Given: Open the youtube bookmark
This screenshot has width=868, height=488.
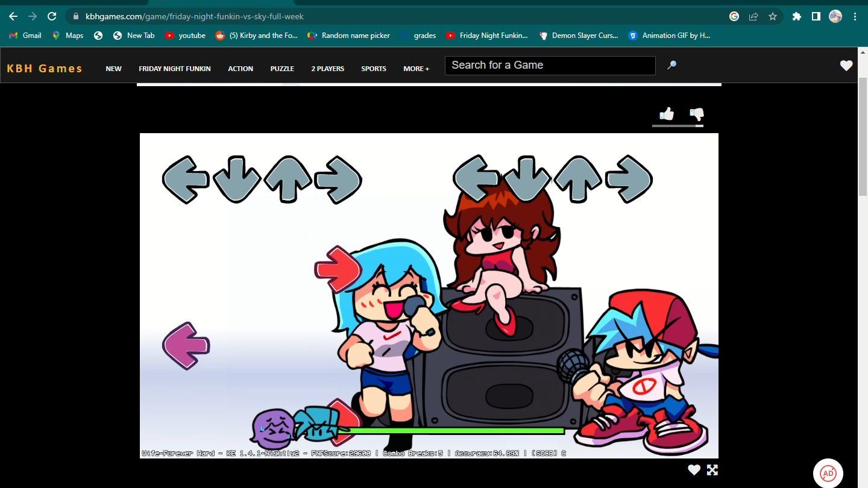Looking at the screenshot, I should click(186, 36).
